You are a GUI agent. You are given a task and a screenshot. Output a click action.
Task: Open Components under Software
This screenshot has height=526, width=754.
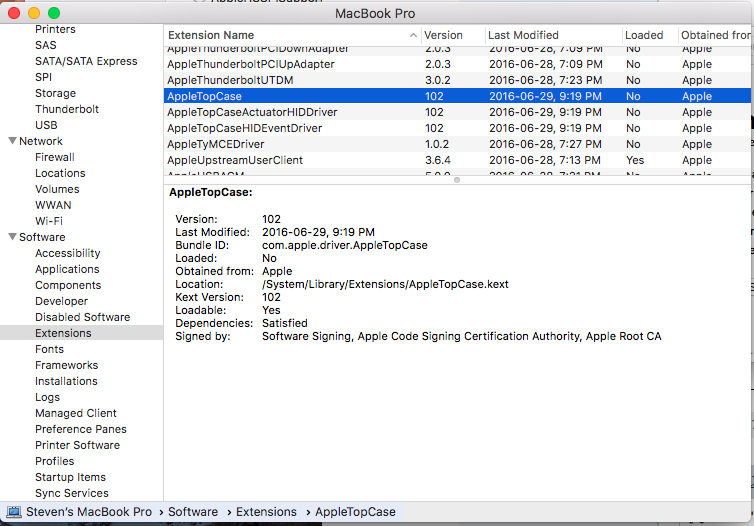(x=68, y=285)
